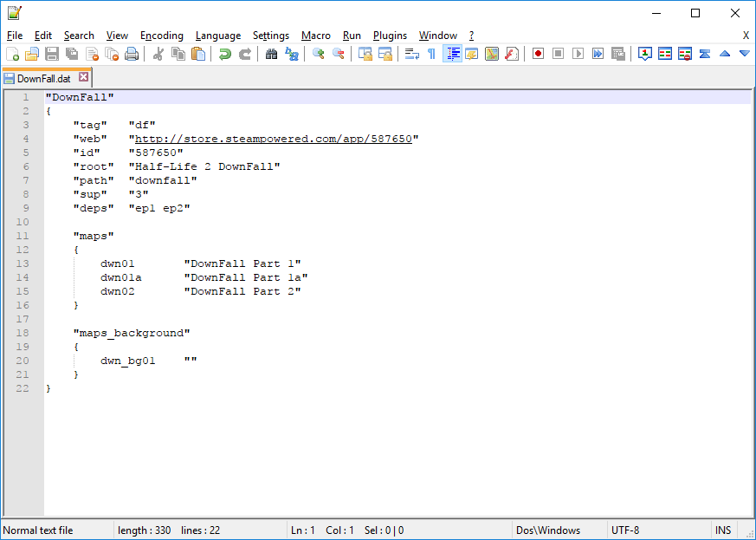Click the Compare plugin icon
756x540 pixels.
[x=665, y=54]
